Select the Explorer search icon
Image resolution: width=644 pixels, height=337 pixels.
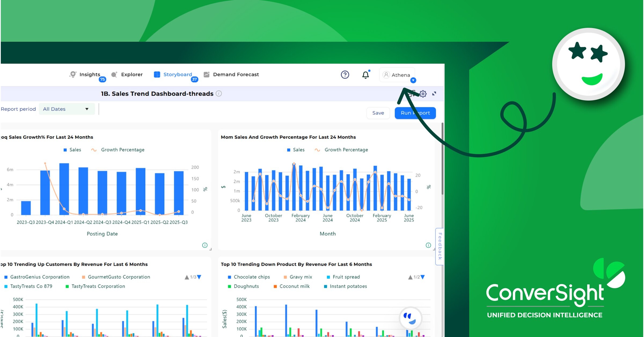point(114,75)
